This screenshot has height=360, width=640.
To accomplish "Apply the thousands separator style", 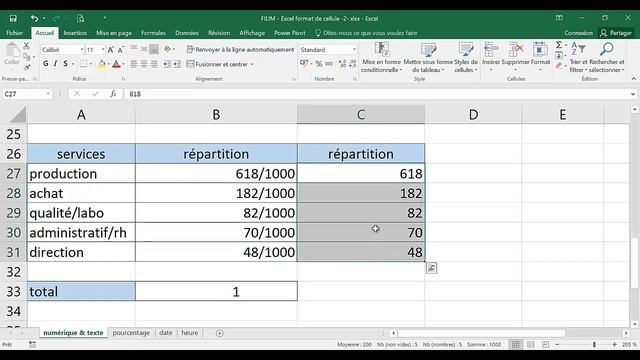I will 329,64.
